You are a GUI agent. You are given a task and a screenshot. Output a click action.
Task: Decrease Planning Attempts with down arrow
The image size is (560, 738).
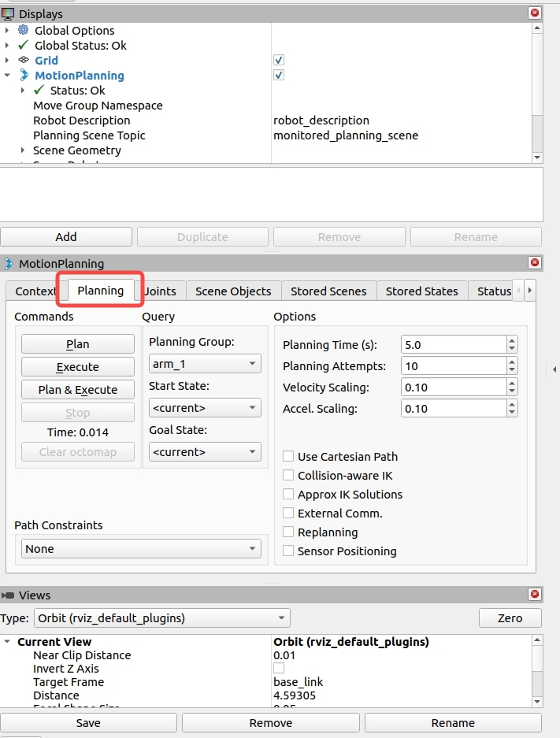[512, 370]
